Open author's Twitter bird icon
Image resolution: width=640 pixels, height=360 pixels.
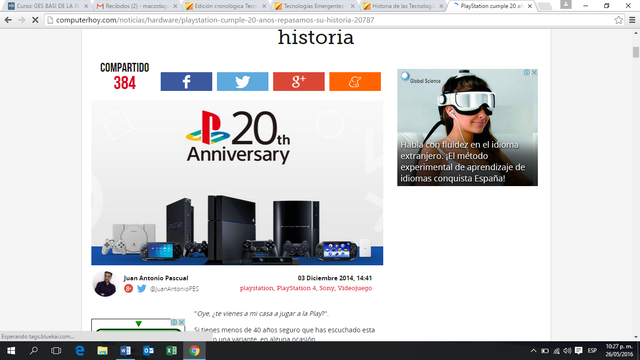click(142, 289)
